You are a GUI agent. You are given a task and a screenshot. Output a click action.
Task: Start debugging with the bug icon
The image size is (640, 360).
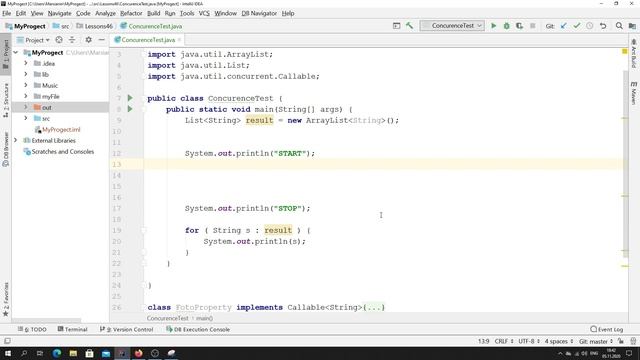pos(507,26)
